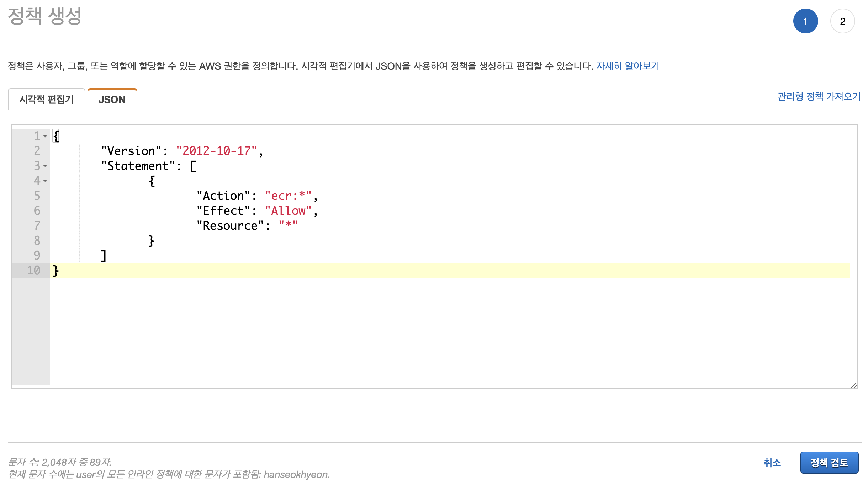Collapse the fold arrow on line 1

coord(45,136)
